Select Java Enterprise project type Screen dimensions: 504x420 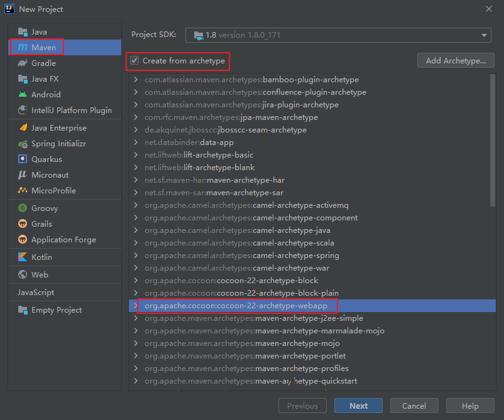59,128
